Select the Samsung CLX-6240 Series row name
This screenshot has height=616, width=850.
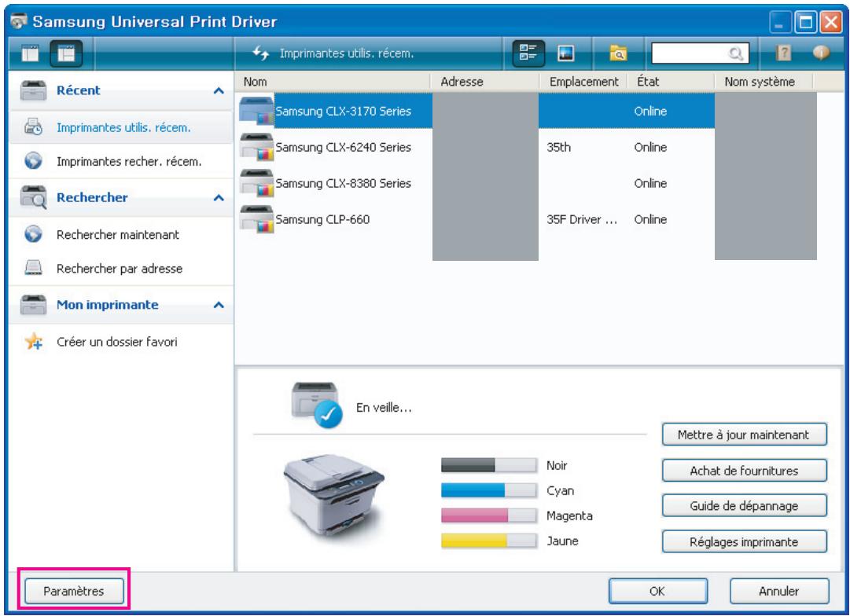(343, 148)
